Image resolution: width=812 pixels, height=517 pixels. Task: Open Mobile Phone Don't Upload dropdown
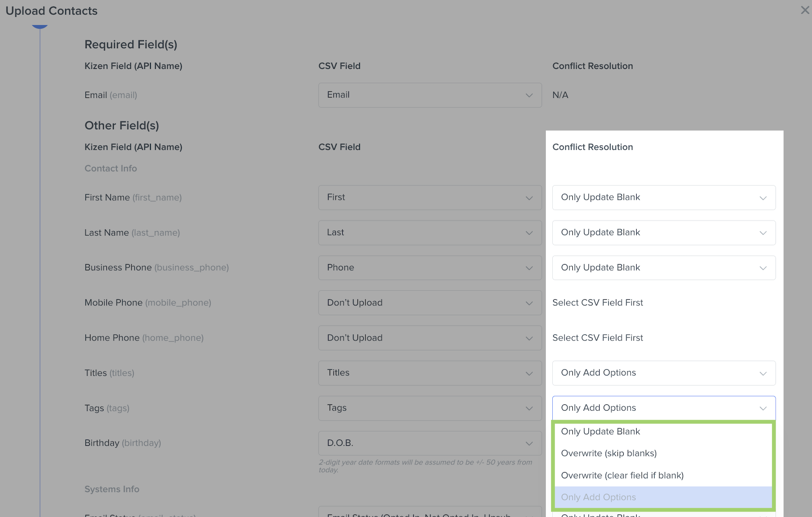pos(430,303)
